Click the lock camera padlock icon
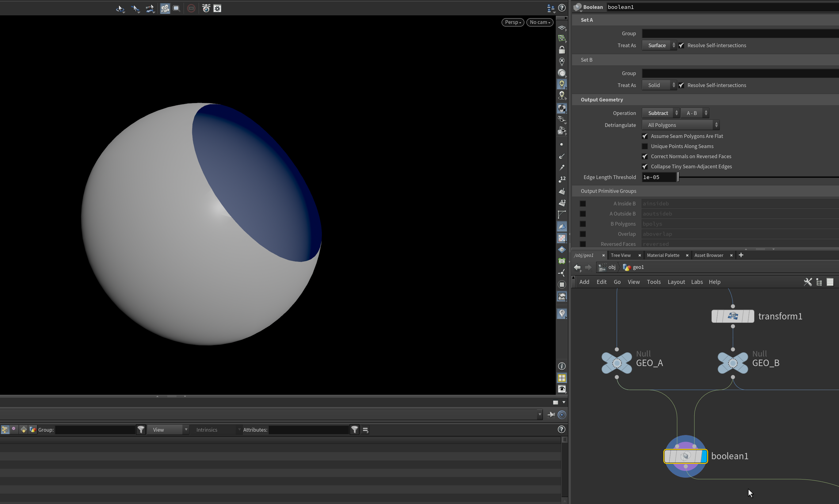The width and height of the screenshot is (839, 504). pyautogui.click(x=562, y=50)
